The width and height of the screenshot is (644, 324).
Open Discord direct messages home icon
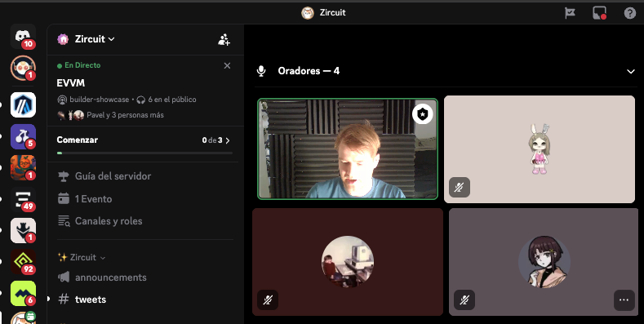coord(23,37)
